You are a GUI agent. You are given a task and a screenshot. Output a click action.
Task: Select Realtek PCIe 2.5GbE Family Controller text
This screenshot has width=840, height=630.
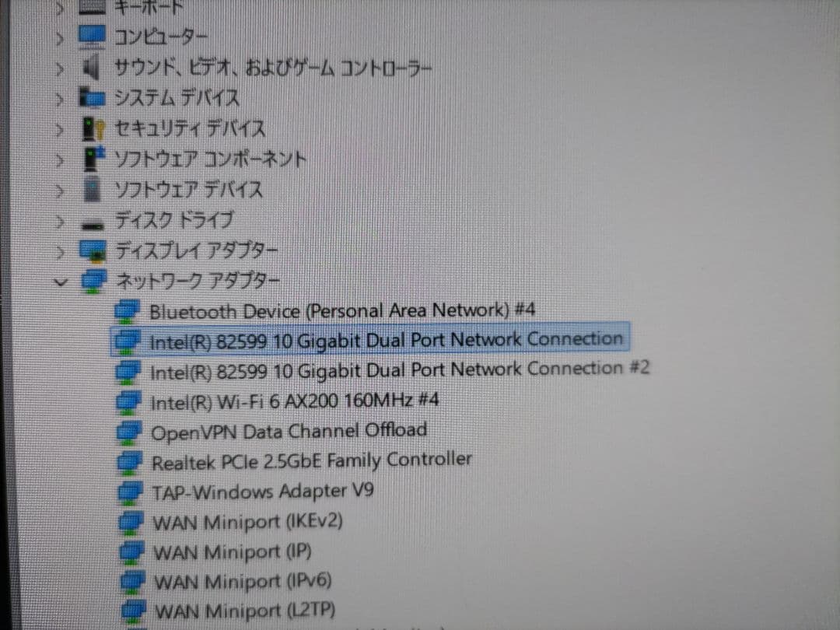pyautogui.click(x=312, y=461)
